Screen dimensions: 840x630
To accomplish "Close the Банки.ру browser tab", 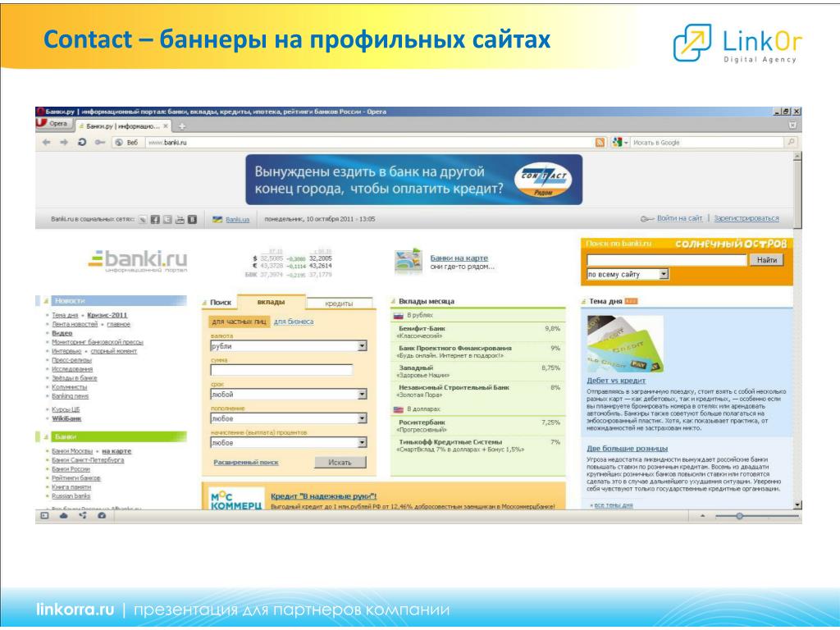I will pos(166,126).
